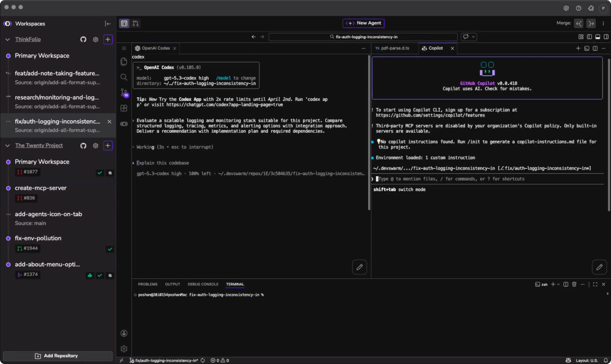Viewport: 611px width, 364px height.
Task: Collapse the Workspaces sidebar panel
Action: (x=108, y=24)
